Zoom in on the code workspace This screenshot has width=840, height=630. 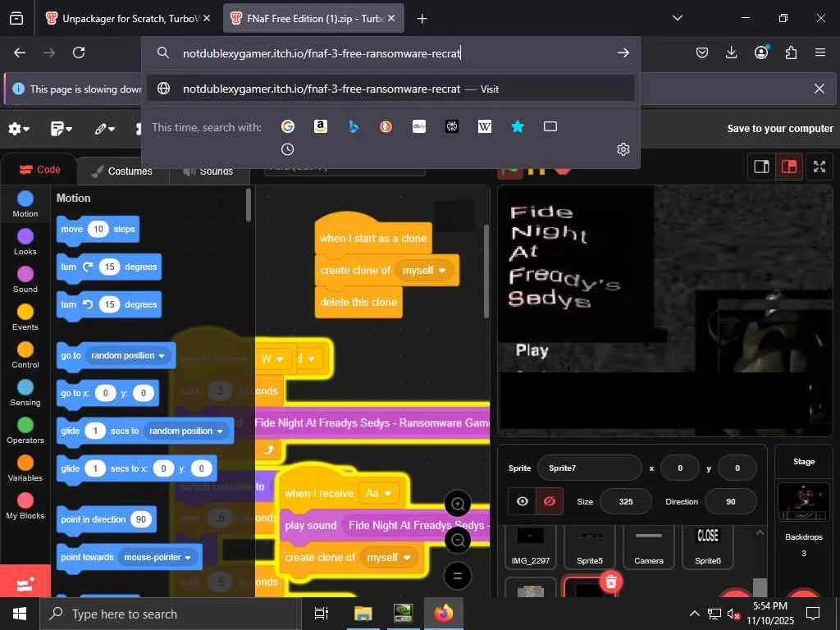click(458, 504)
